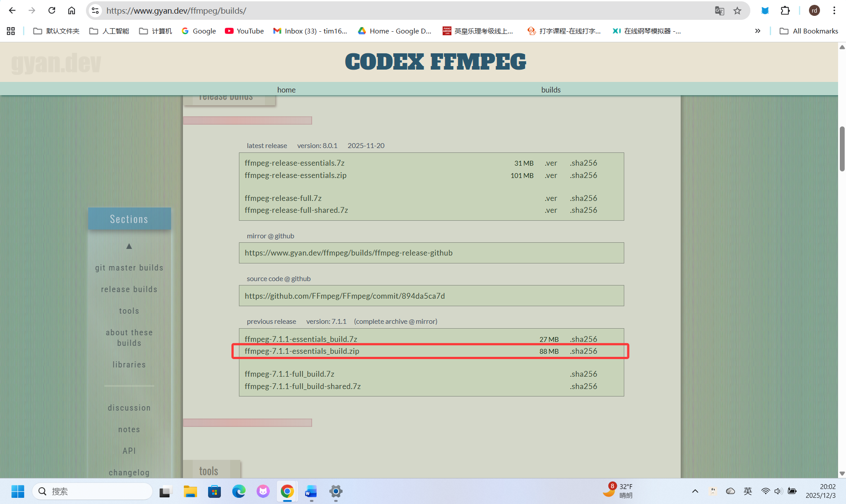Open .sha256 for ffmpeg-7.1.1-essentials_build.zip
This screenshot has width=846, height=504.
coord(583,351)
